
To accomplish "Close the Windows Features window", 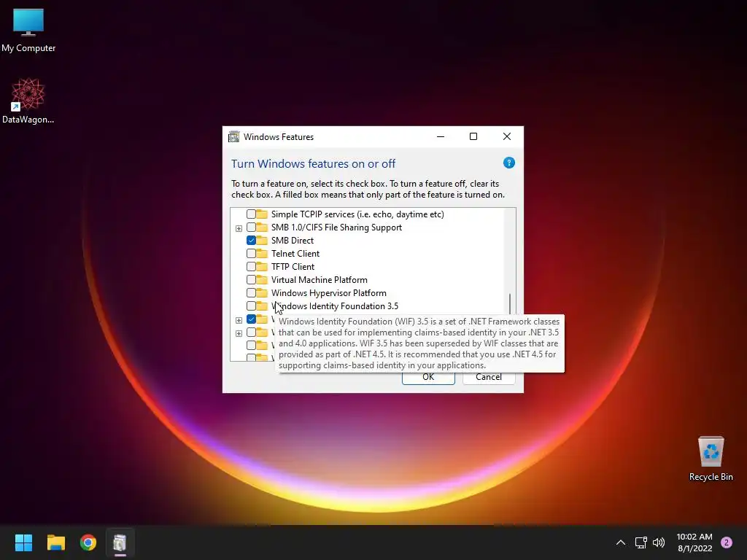I will click(x=507, y=136).
